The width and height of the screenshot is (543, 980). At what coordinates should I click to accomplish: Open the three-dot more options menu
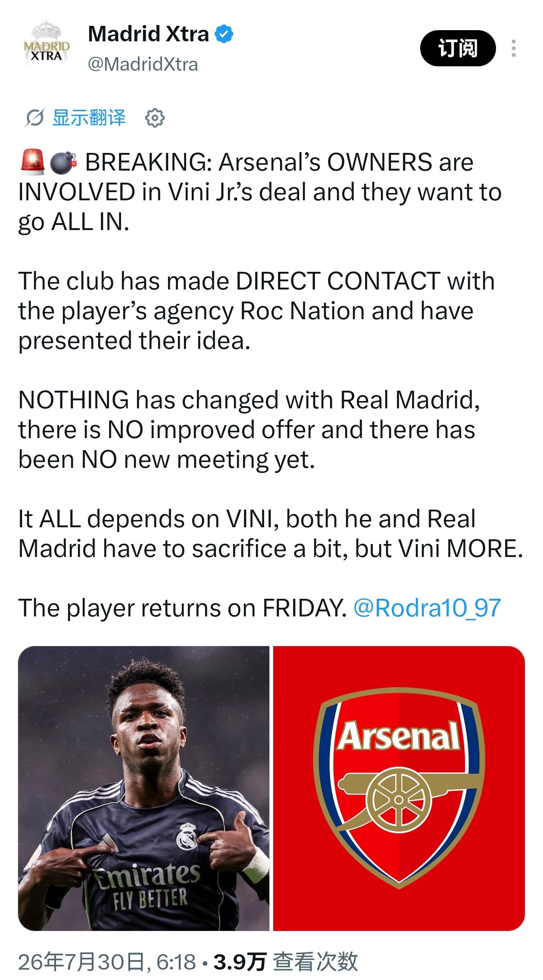513,48
